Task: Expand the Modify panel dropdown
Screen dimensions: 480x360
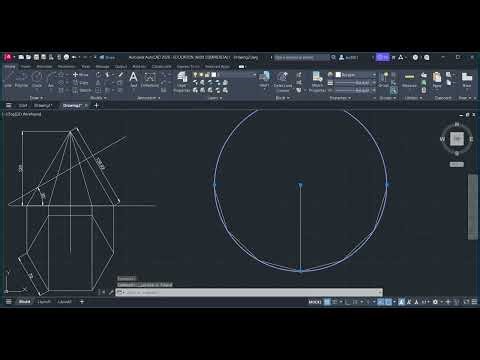Action: [98, 98]
